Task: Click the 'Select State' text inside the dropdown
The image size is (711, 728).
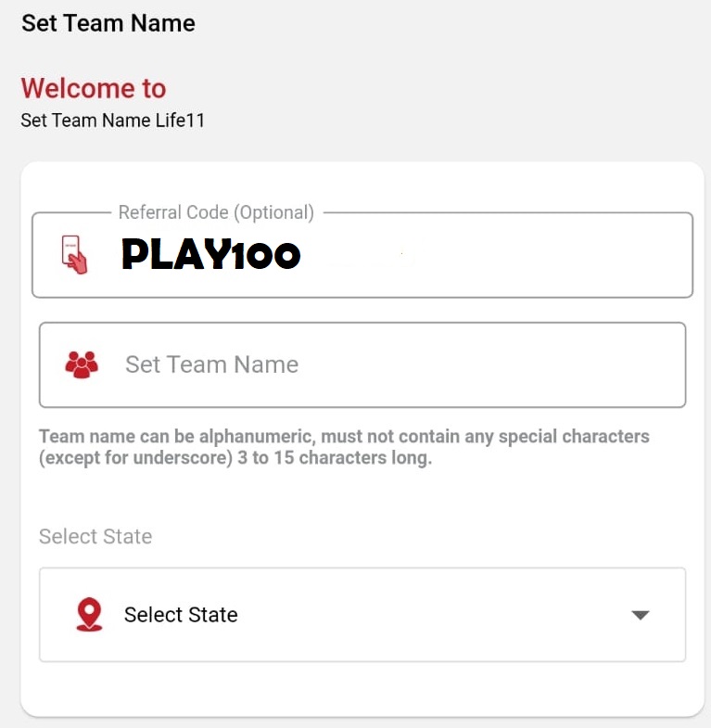Action: tap(181, 615)
